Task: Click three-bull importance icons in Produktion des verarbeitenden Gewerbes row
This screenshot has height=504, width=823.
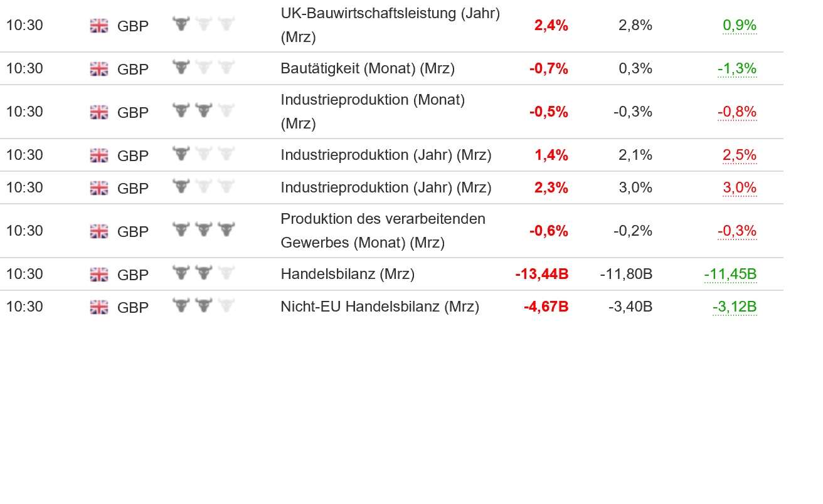Action: tap(203, 230)
